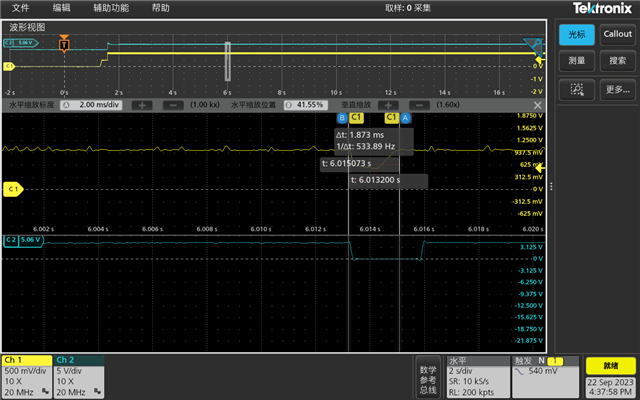Select the C1 label beside cursor B
The width and height of the screenshot is (640, 400).
(356, 118)
